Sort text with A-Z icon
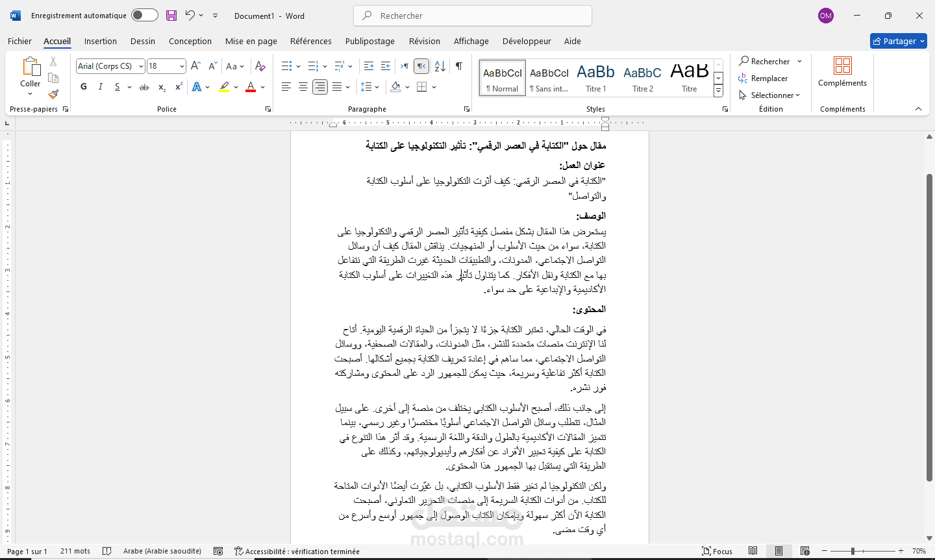Image resolution: width=935 pixels, height=560 pixels. tap(440, 66)
